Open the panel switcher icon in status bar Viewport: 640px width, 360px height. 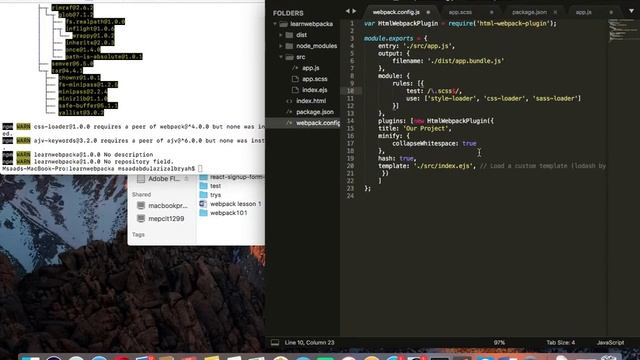coord(275,343)
